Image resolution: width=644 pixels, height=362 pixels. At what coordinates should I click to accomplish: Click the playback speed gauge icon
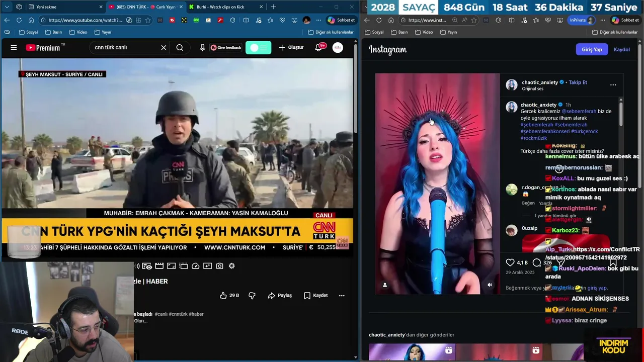tap(196, 266)
